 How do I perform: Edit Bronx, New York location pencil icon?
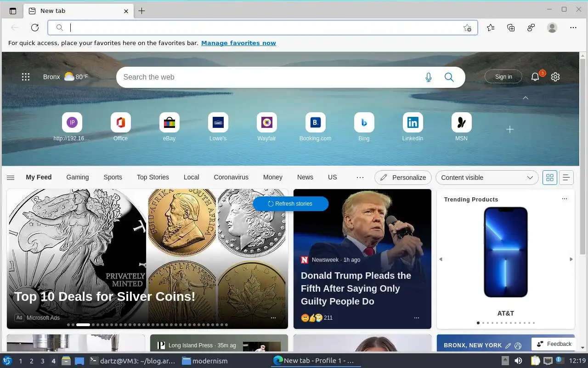click(508, 345)
